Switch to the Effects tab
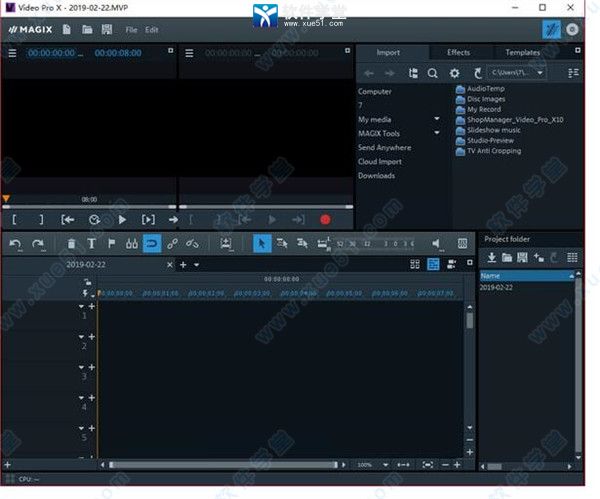The image size is (600, 499). [458, 52]
